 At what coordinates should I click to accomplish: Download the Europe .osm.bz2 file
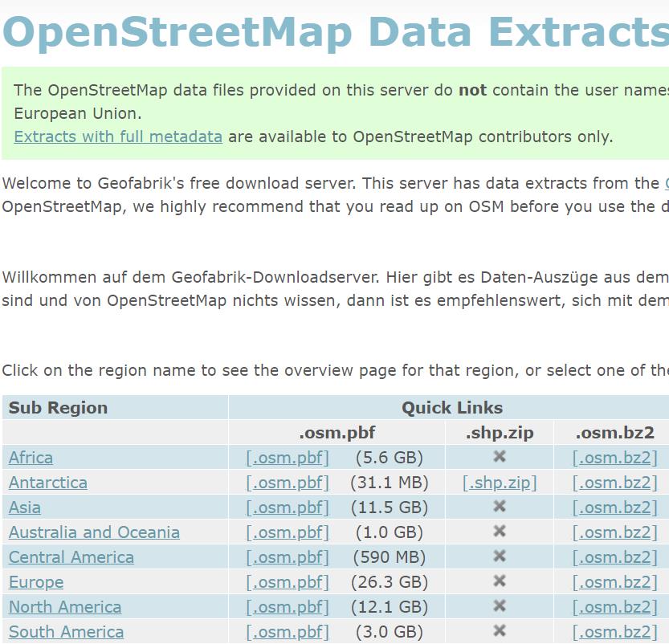coord(615,582)
